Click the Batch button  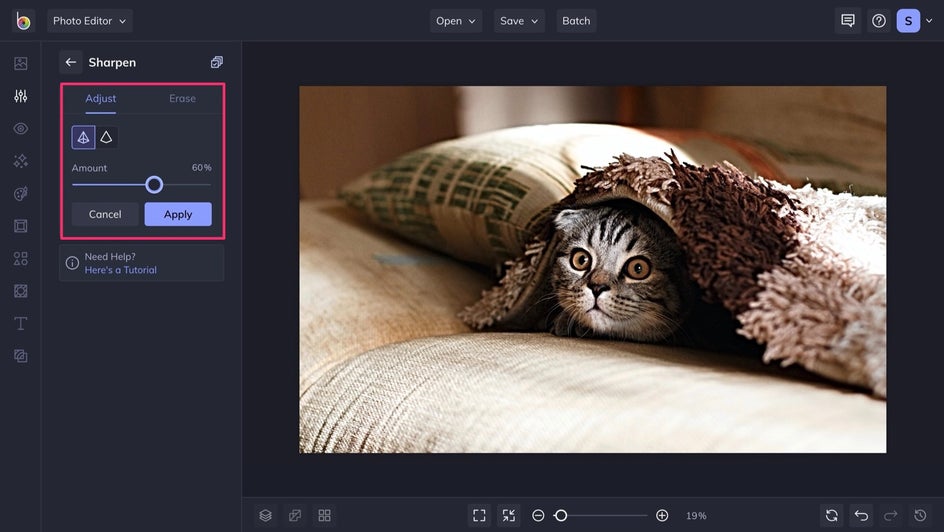pos(576,21)
